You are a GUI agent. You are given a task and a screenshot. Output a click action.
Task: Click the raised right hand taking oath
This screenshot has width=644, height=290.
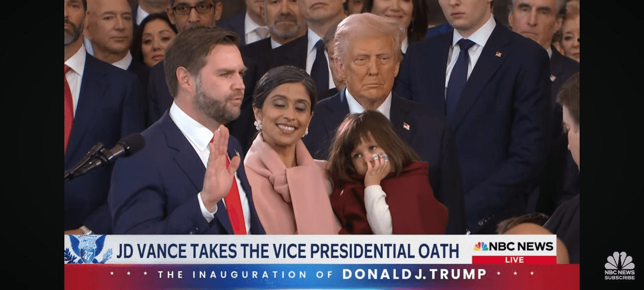(218, 168)
